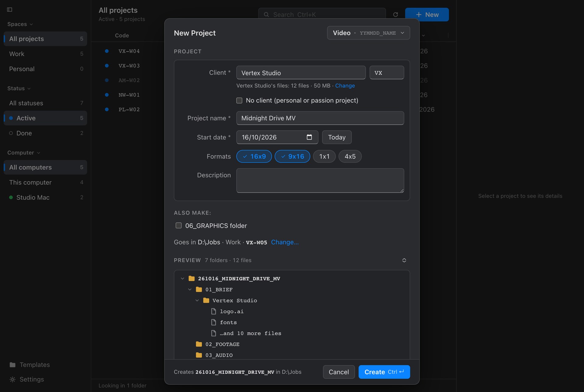
Task: Collapse the 01_BRIEF tree node
Action: pos(190,289)
